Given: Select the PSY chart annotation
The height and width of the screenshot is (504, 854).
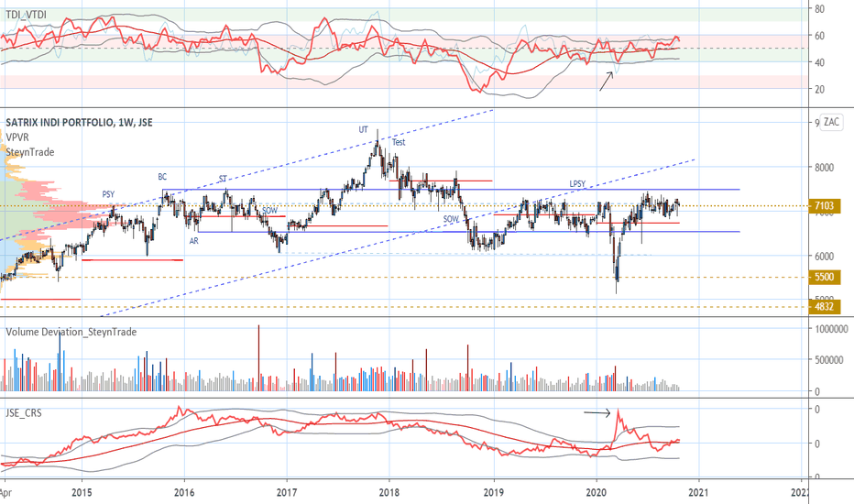Looking at the screenshot, I should 108,194.
